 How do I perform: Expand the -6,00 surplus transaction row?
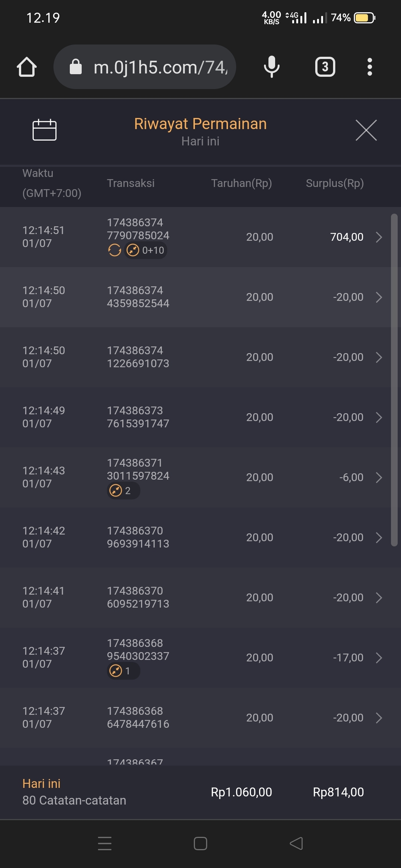[x=379, y=477]
